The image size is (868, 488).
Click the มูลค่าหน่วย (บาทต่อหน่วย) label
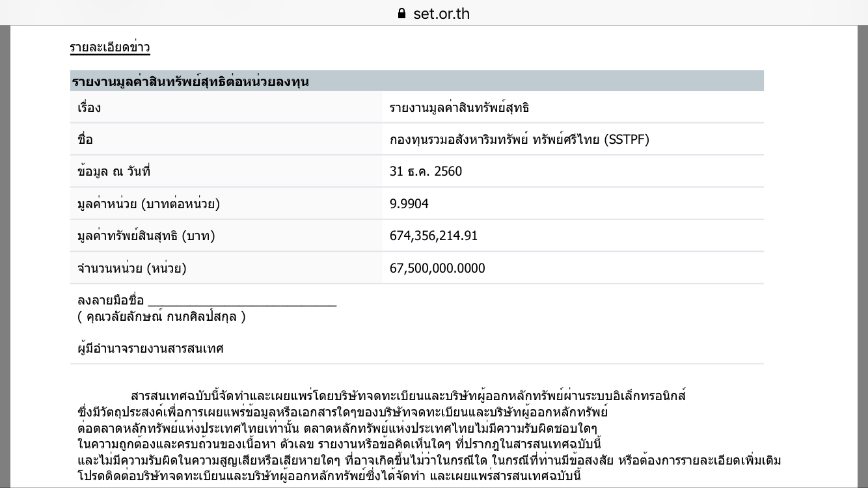148,204
